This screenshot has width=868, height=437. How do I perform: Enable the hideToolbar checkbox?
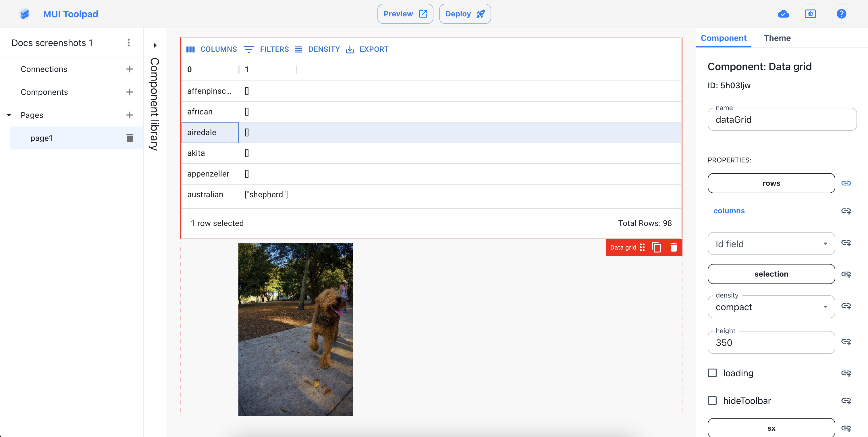[713, 400]
